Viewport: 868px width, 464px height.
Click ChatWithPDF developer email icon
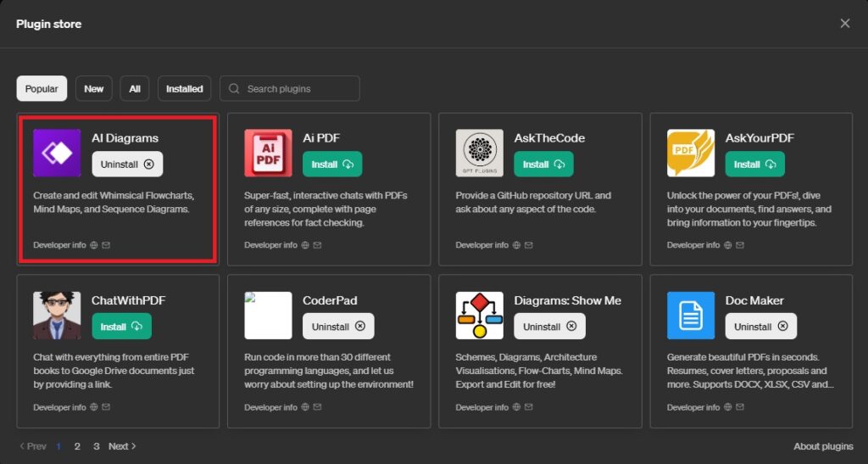tap(106, 407)
